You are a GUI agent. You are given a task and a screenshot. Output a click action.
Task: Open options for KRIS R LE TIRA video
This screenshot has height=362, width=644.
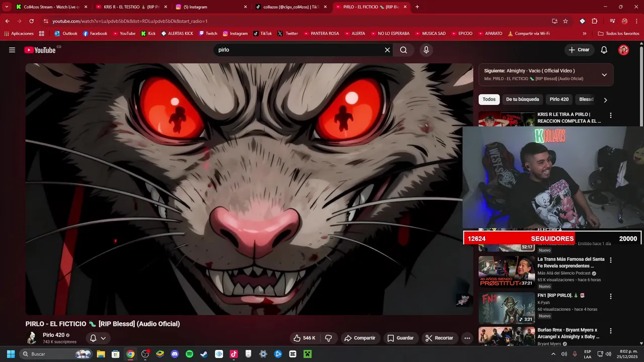pos(611,116)
